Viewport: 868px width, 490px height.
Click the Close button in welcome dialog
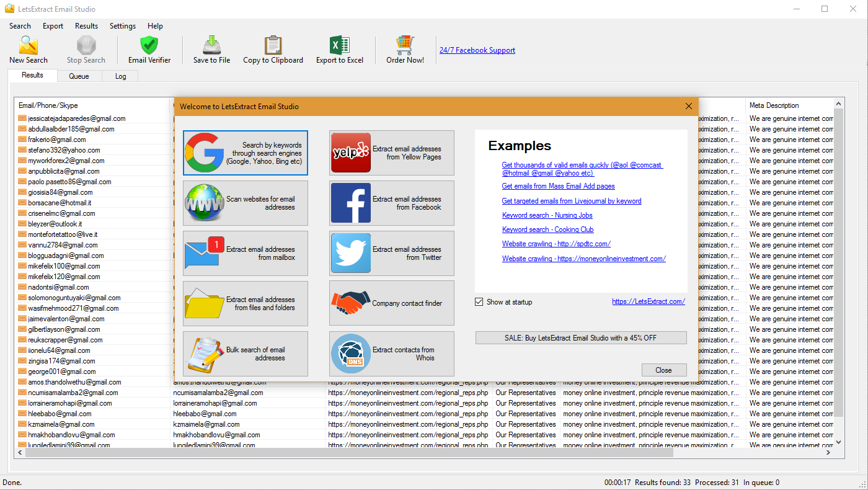click(663, 370)
